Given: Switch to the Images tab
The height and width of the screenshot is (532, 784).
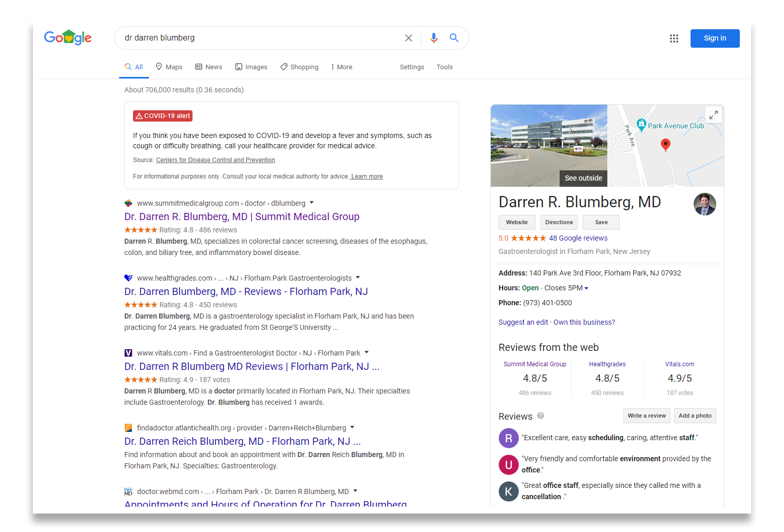Looking at the screenshot, I should (251, 67).
